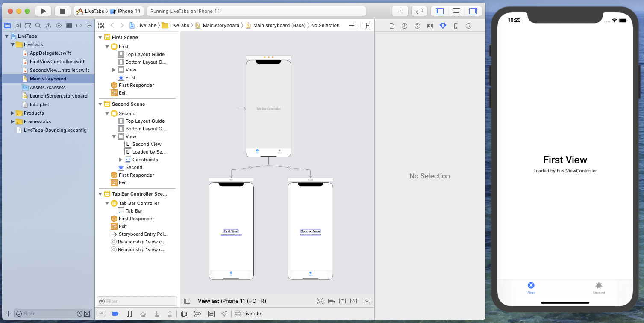Screen dimensions: 644x323
Task: Open the Report navigator
Action: point(89,25)
